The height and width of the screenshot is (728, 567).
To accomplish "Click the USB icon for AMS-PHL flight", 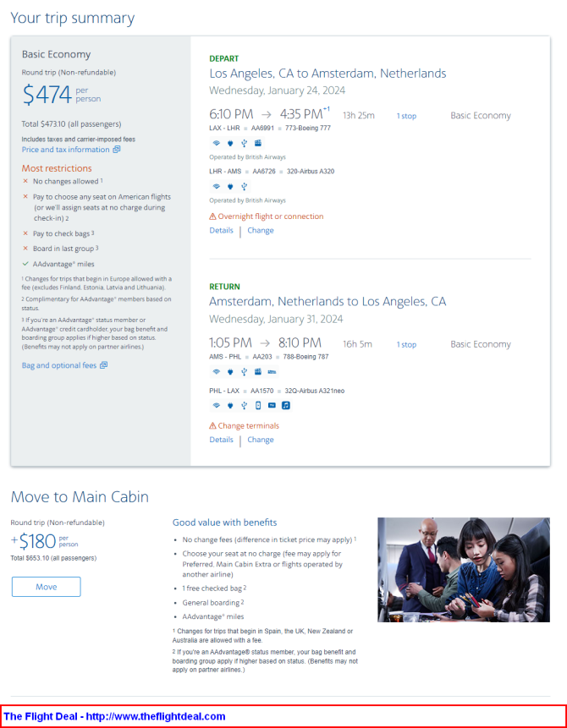I will (x=244, y=371).
